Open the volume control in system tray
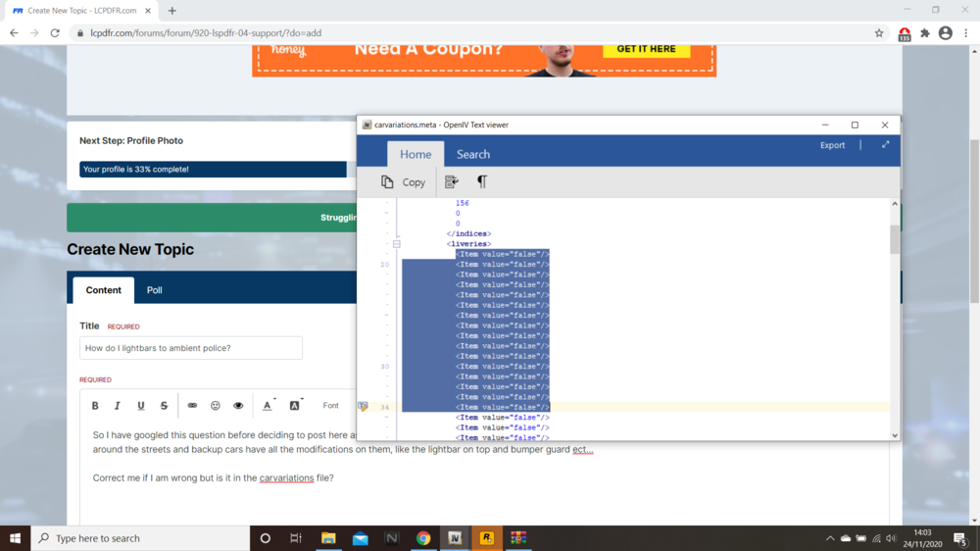The width and height of the screenshot is (980, 551). coord(891,538)
